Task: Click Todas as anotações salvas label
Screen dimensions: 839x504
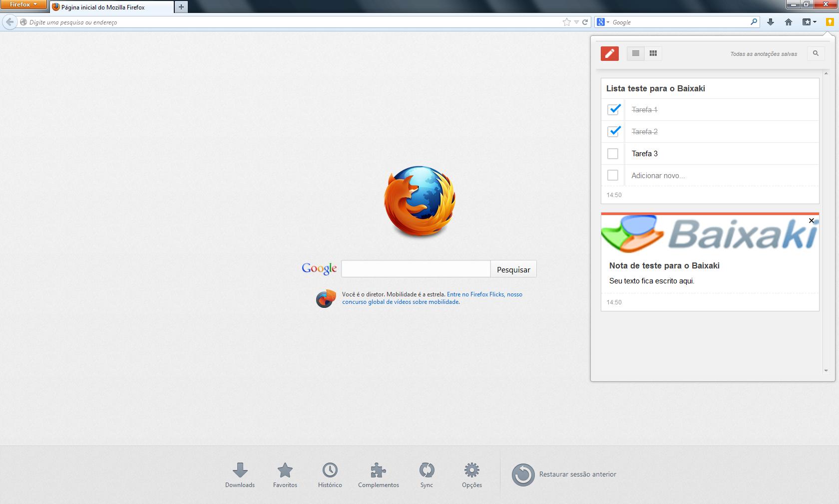Action: click(764, 54)
